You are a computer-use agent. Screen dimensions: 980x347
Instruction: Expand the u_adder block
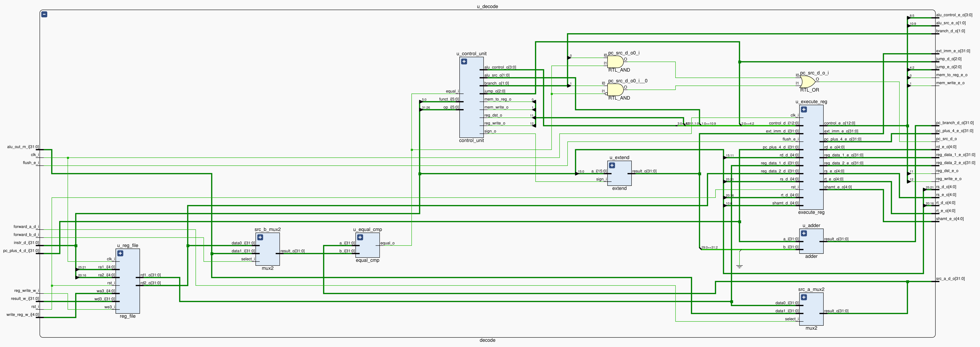click(x=803, y=233)
